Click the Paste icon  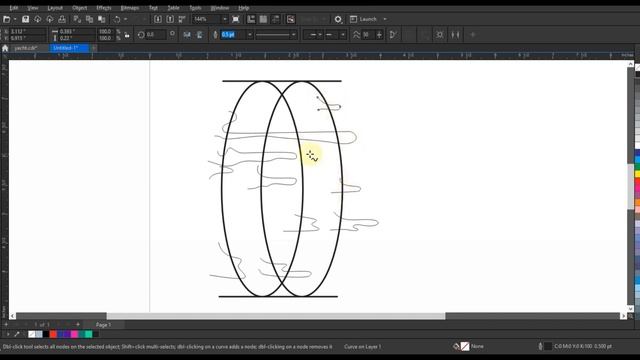point(102,19)
